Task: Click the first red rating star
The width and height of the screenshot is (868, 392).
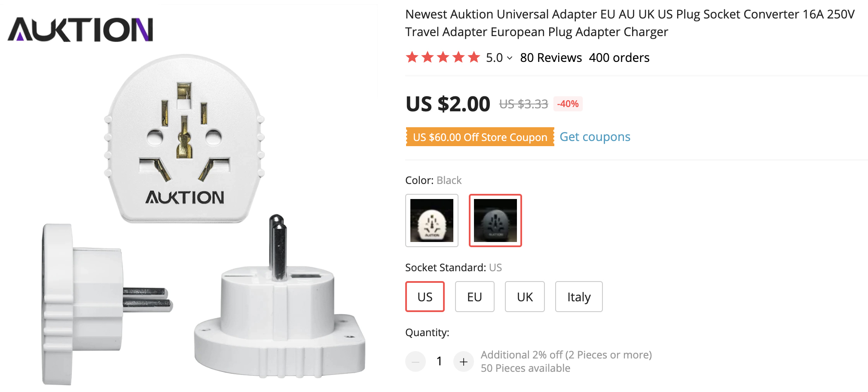Action: (412, 57)
